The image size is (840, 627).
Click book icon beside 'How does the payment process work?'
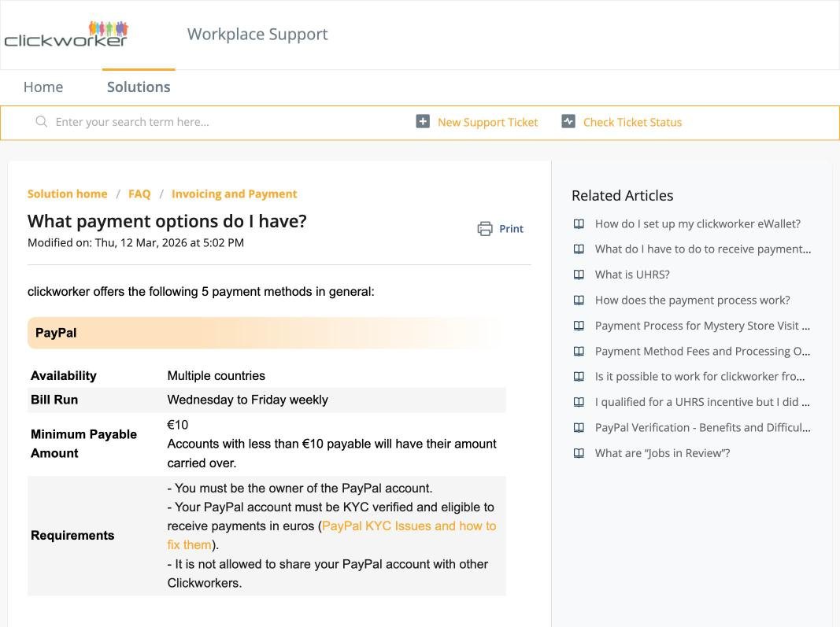coord(579,301)
